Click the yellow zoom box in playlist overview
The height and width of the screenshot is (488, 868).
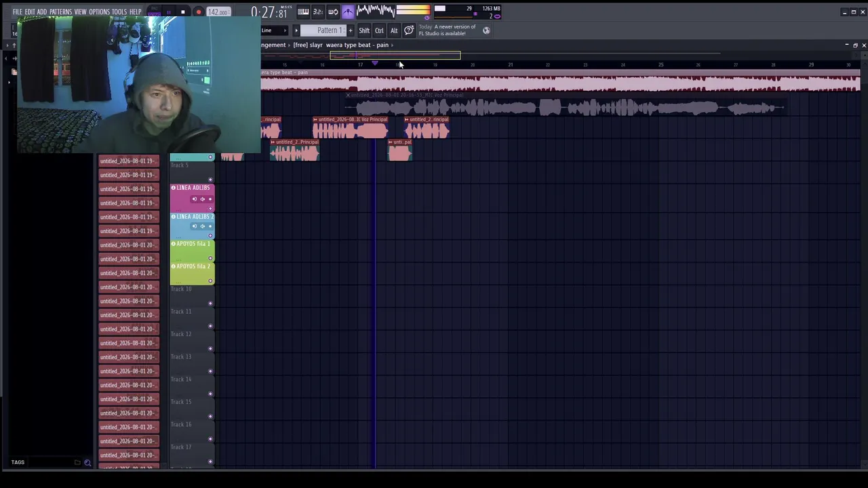(395, 56)
